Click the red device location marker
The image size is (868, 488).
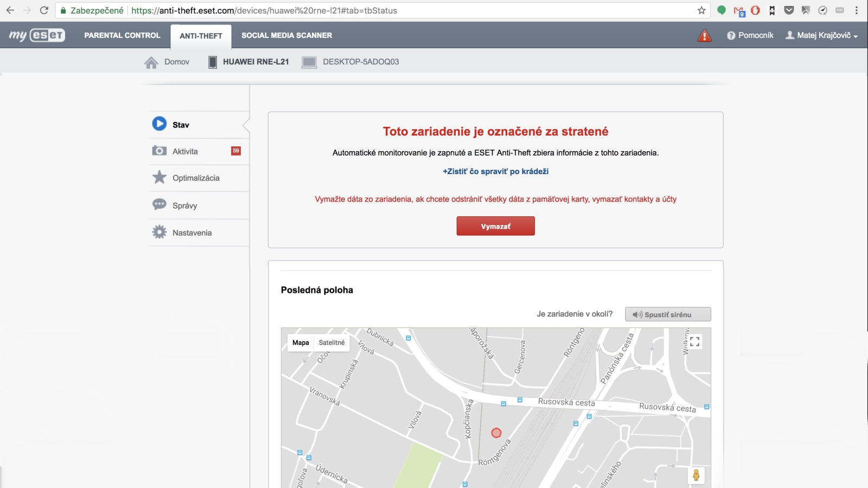coord(496,433)
